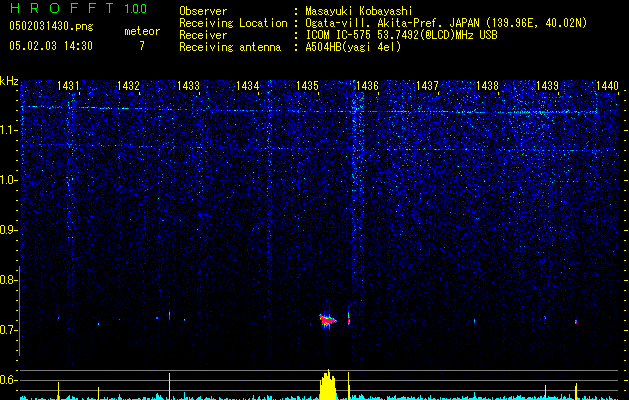Screen dimensions: 629x400
Task: Click the yellow power spike between 1439 and 1440
Action: (x=576, y=392)
